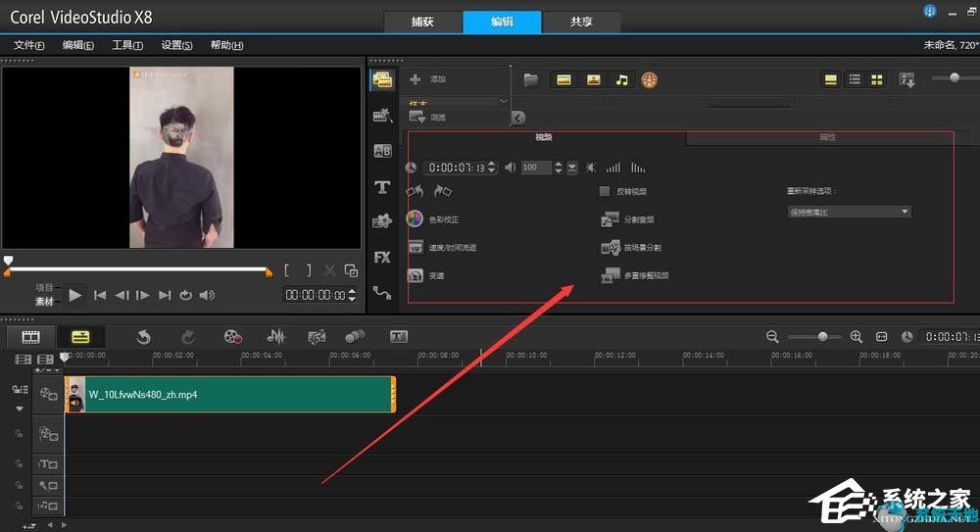
Task: Open the Subtitle Editor icon
Action: click(x=399, y=336)
